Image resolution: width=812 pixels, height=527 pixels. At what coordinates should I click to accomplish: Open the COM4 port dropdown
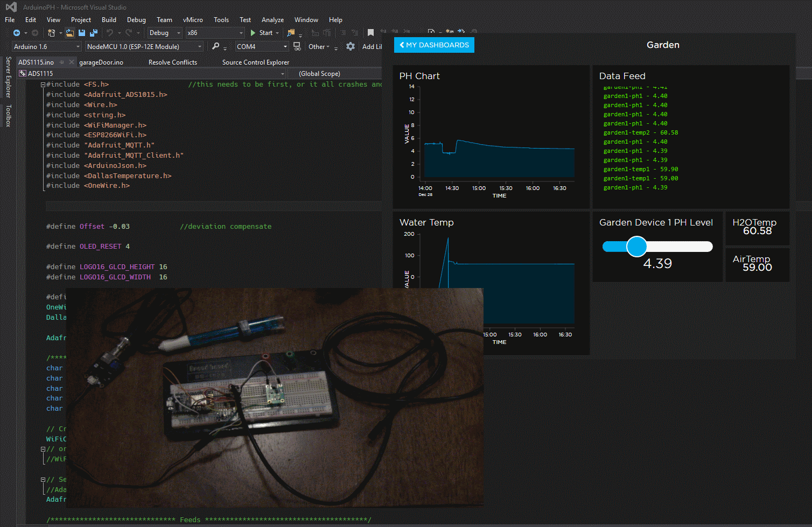(x=262, y=46)
